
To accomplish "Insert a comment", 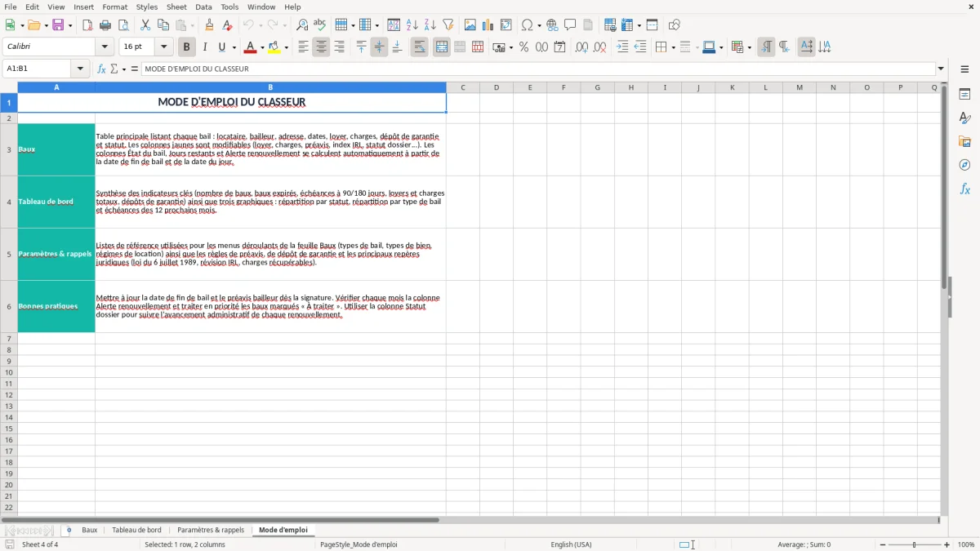I will coord(570,25).
